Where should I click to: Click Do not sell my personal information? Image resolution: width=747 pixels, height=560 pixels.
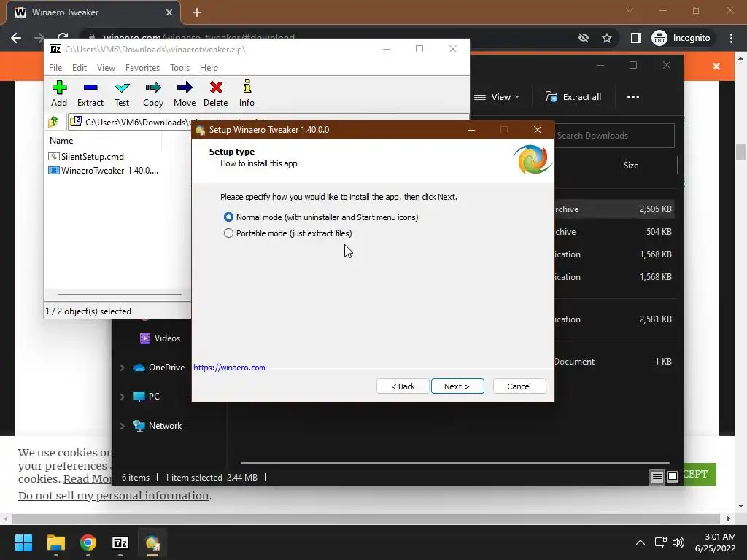(x=113, y=496)
